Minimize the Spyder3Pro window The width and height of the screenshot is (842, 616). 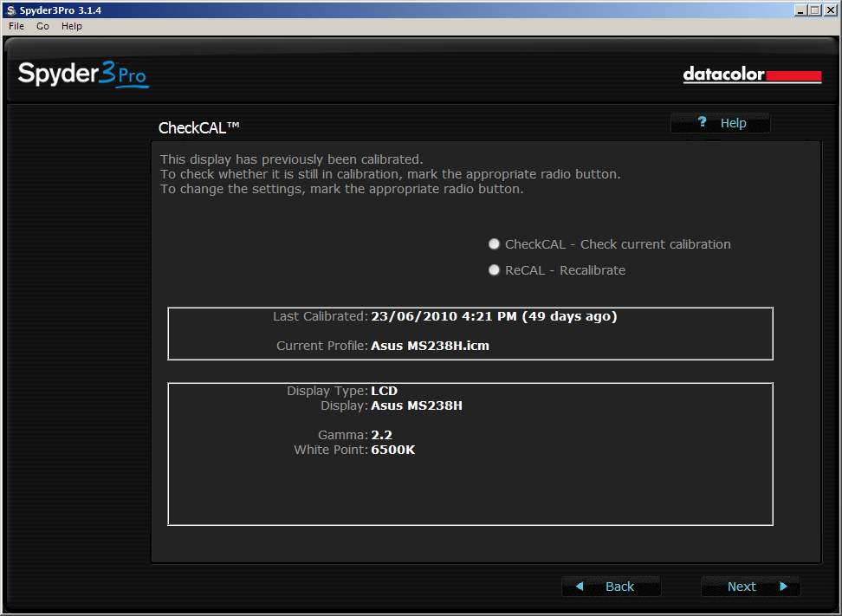800,10
